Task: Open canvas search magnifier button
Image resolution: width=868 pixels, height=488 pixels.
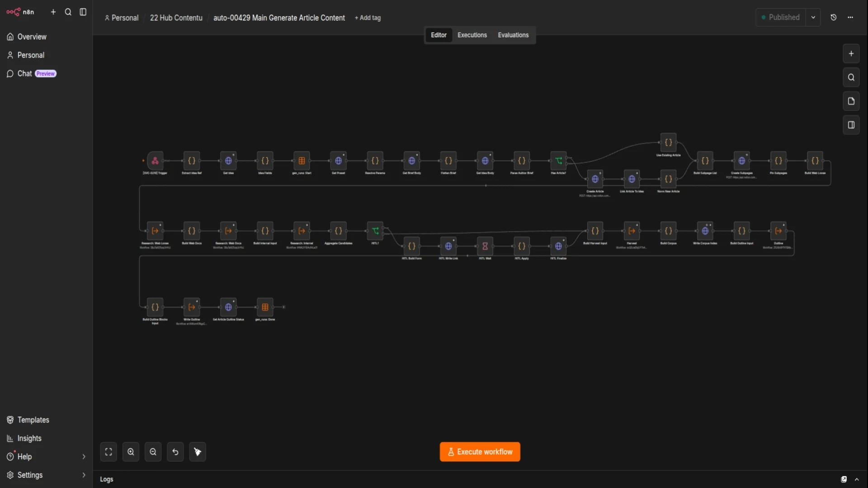Action: [x=851, y=77]
